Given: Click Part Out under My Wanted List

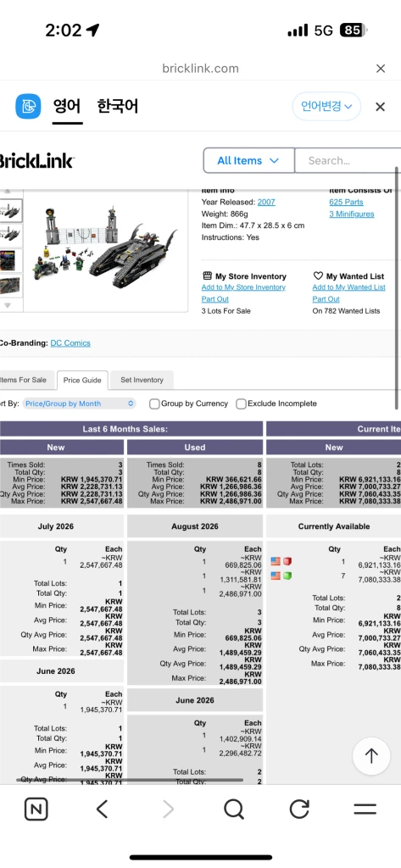Looking at the screenshot, I should 326,299.
